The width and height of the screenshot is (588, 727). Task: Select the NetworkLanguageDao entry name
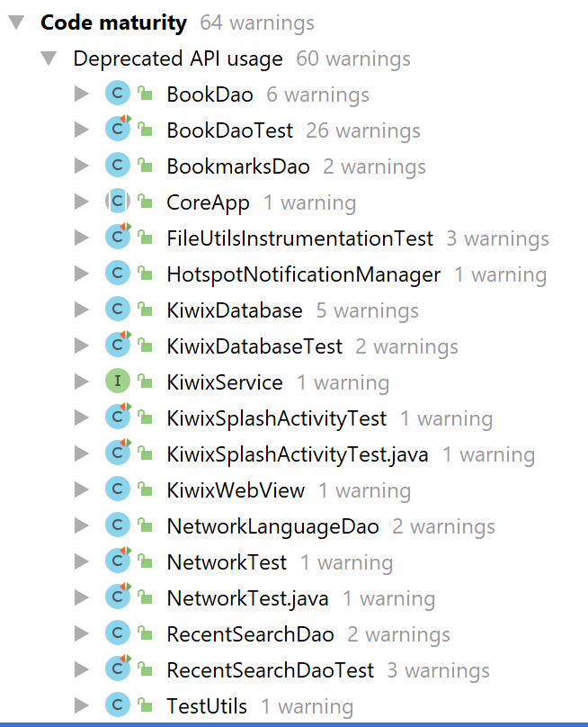click(x=273, y=526)
